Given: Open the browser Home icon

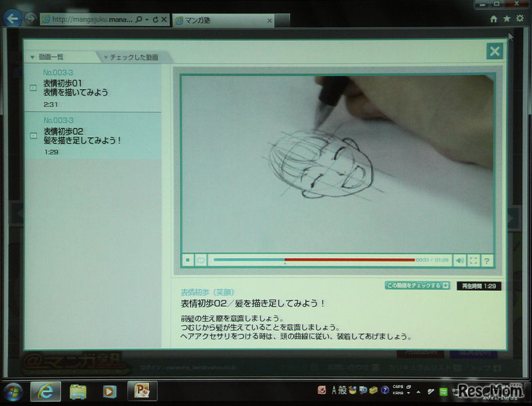Looking at the screenshot, I should coord(493,19).
